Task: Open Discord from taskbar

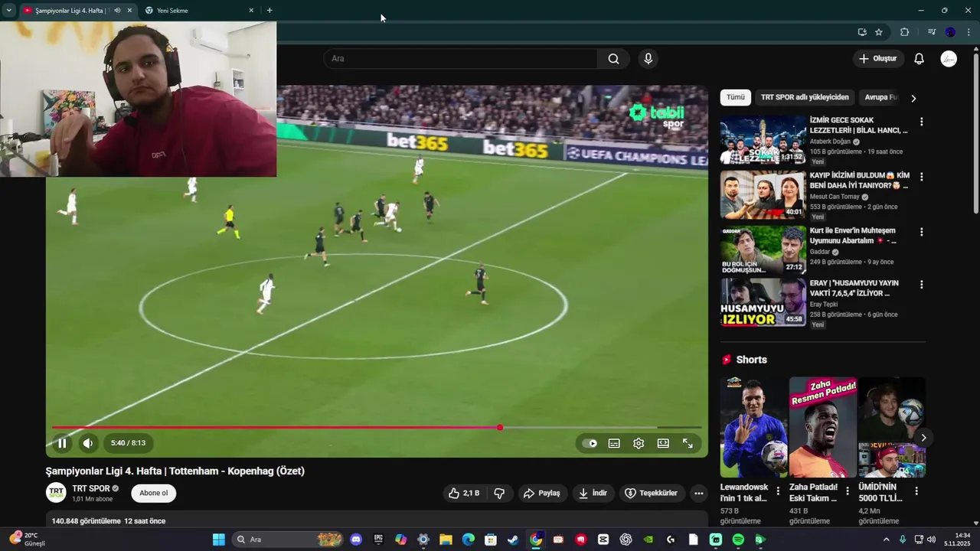Action: [356, 540]
